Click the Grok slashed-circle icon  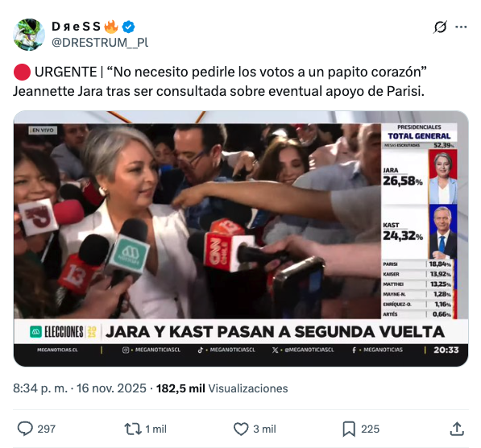(440, 27)
